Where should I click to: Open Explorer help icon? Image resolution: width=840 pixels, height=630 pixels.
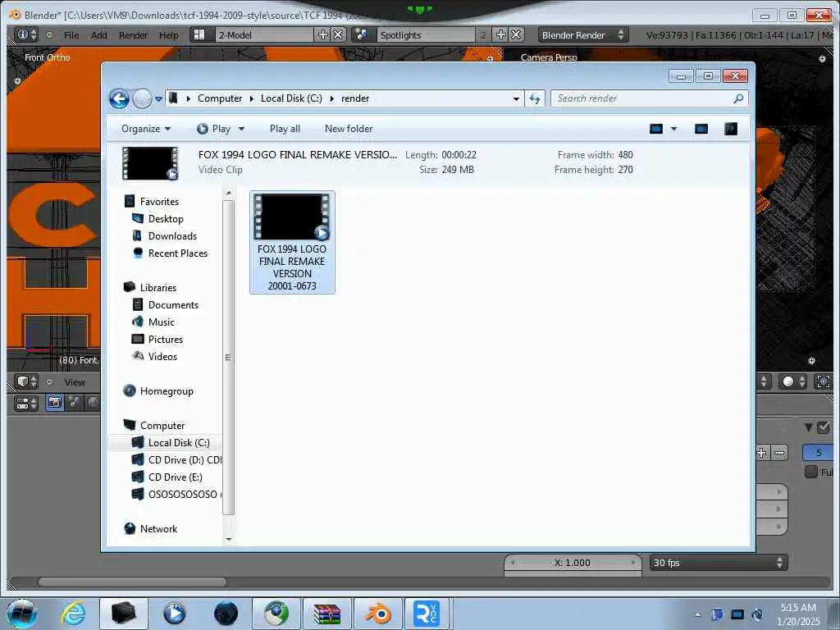731,129
